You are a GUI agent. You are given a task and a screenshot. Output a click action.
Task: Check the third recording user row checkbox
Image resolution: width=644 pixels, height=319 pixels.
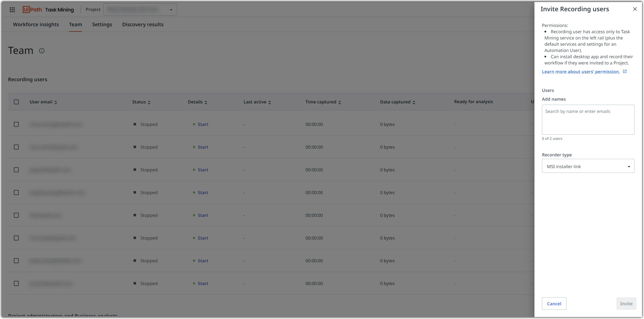[16, 170]
